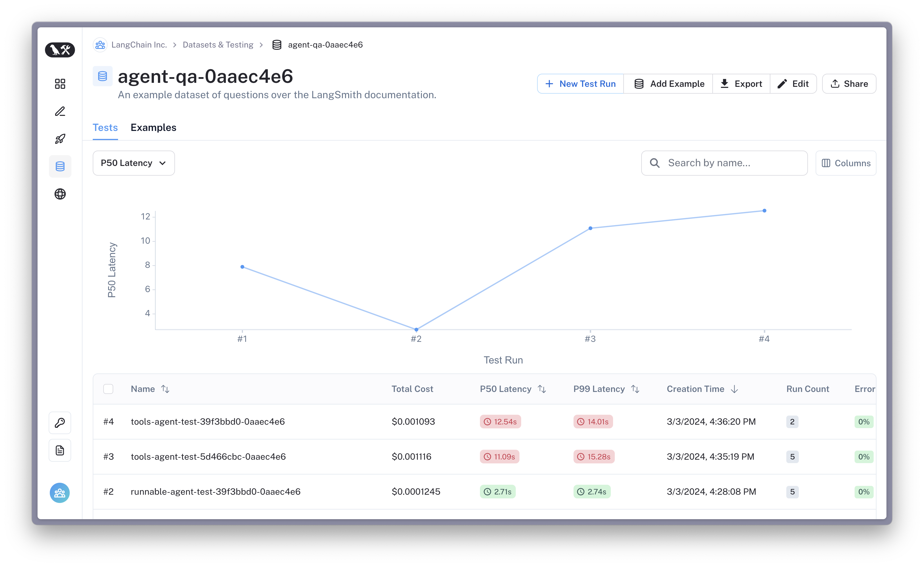Focus the Search by name field
The width and height of the screenshot is (924, 567).
pos(725,163)
